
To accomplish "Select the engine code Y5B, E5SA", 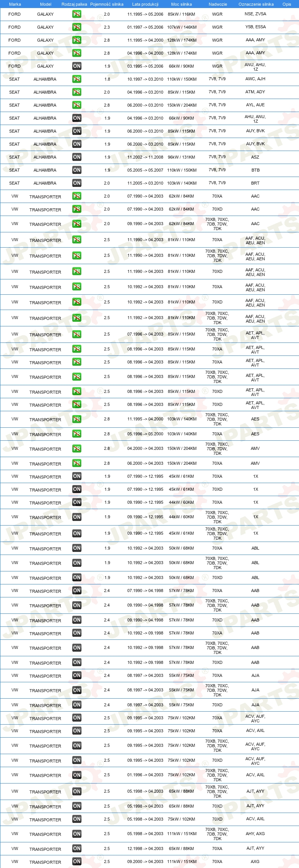I will 255,27.
